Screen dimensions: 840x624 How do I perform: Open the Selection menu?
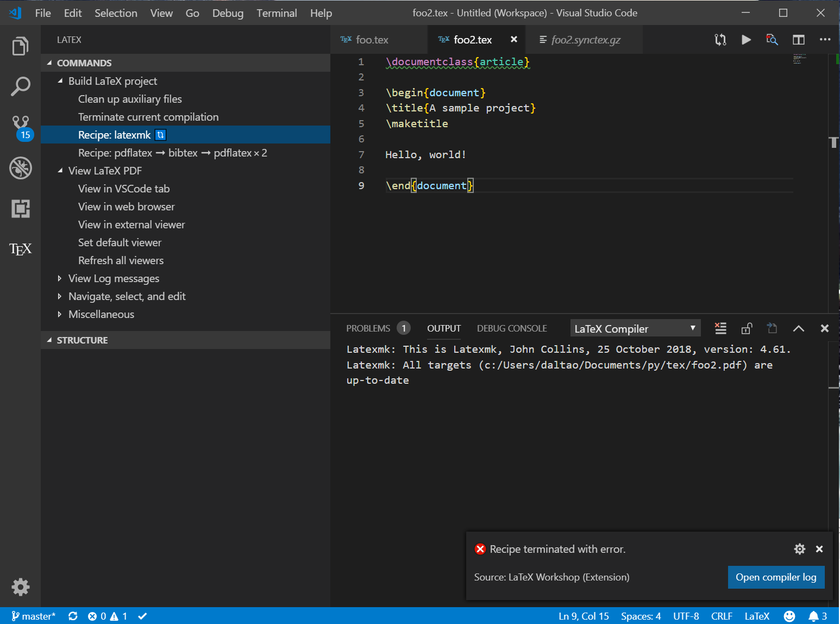[116, 13]
